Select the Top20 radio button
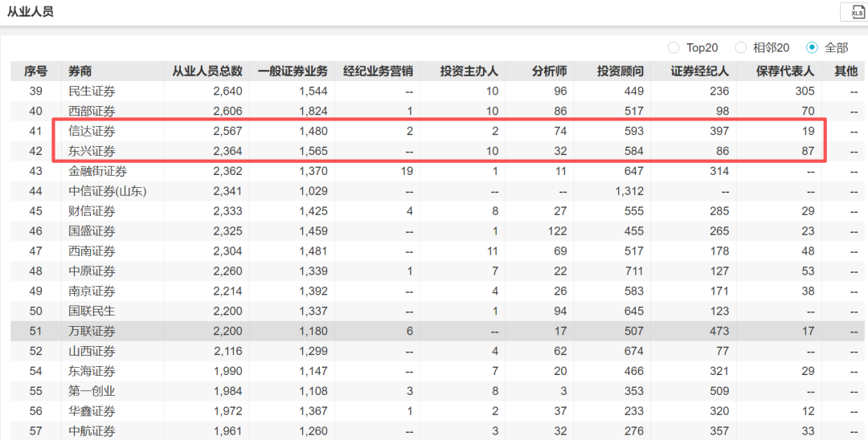 (674, 48)
